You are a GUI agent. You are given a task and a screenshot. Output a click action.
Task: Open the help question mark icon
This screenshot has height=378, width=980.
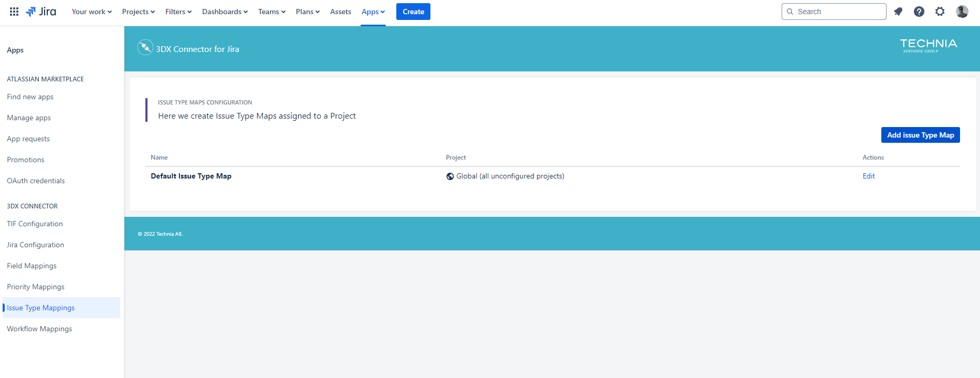click(x=919, y=12)
